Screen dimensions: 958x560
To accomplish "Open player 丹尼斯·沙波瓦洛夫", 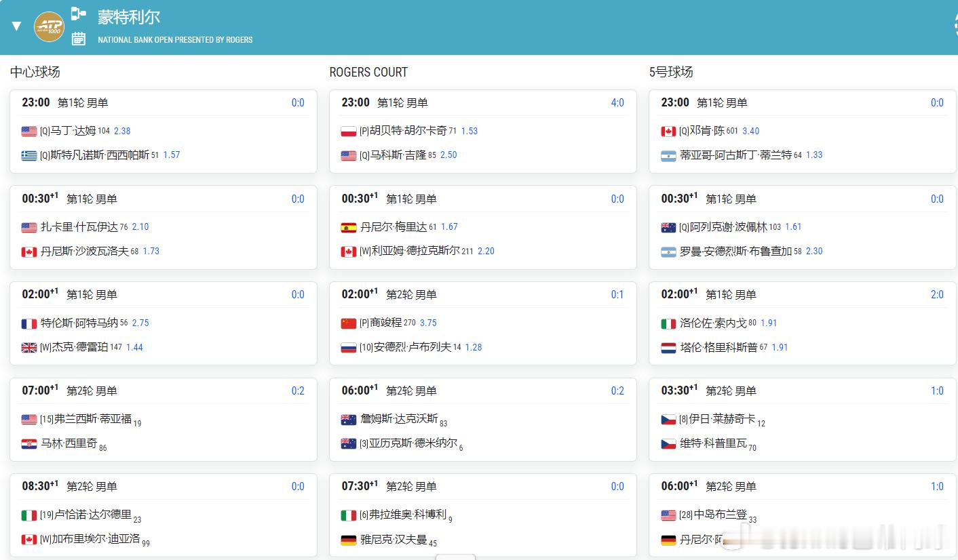I will tap(85, 252).
